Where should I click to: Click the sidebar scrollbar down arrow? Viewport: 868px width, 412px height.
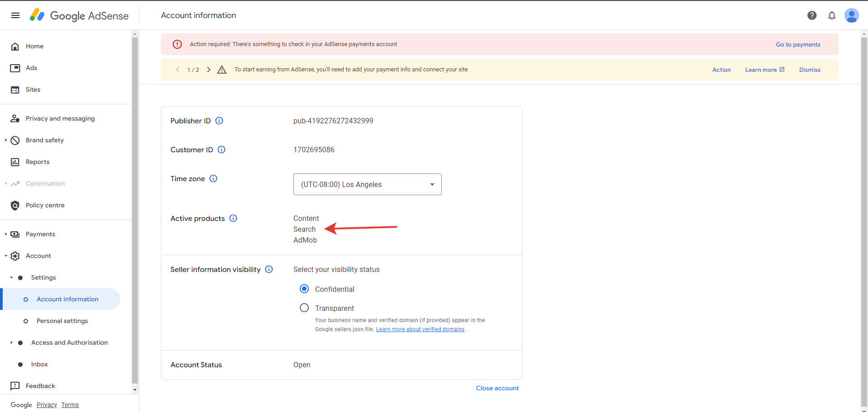(x=135, y=390)
